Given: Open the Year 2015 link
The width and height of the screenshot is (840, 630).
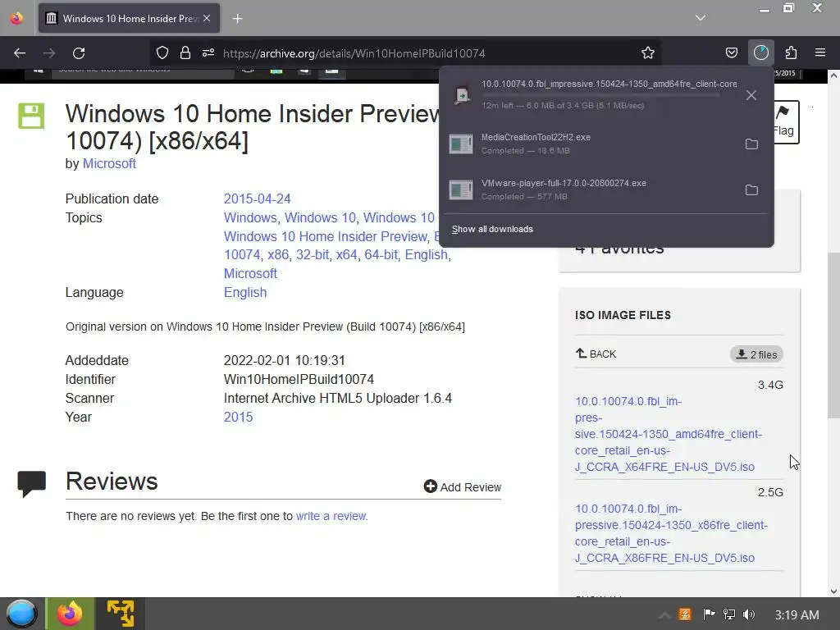Looking at the screenshot, I should tap(238, 417).
